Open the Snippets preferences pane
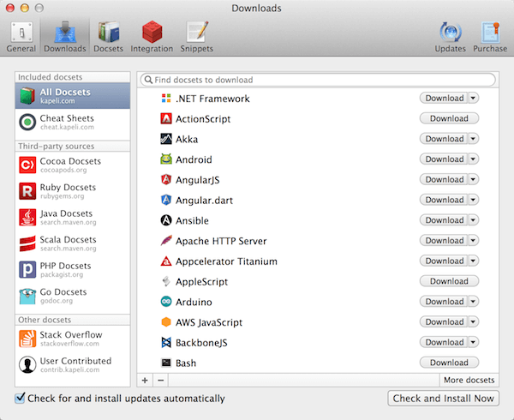This screenshot has height=420, width=514. pyautogui.click(x=197, y=37)
